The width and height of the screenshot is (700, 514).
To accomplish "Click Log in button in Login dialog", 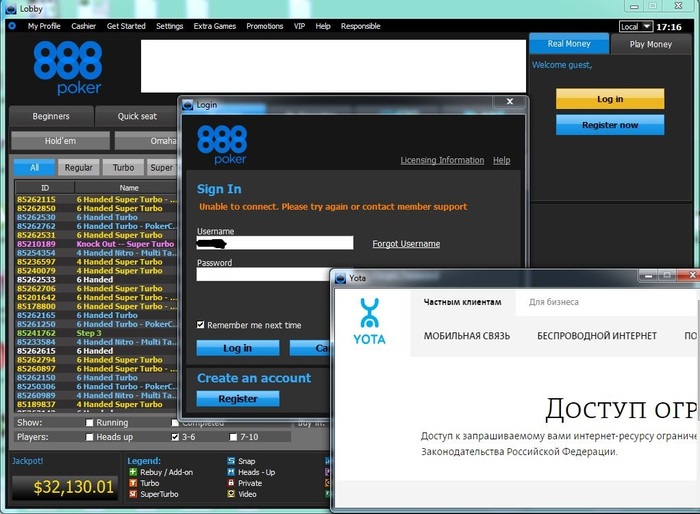I will (238, 348).
